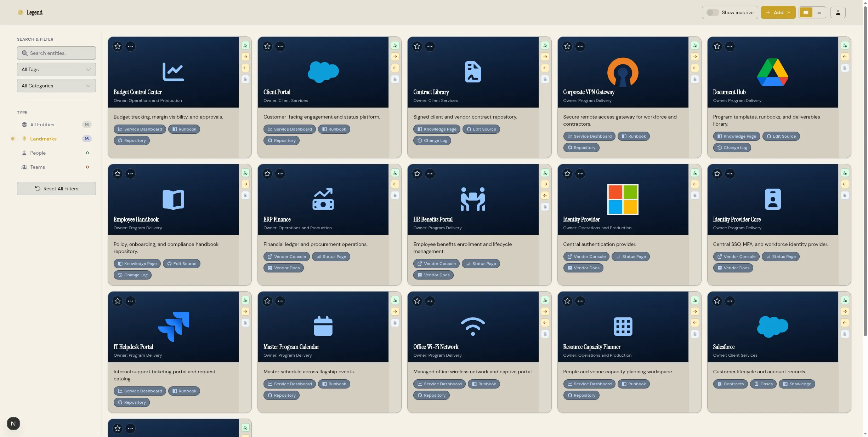Click the green people icon on Employee Handbook
The width and height of the screenshot is (868, 437).
click(245, 173)
